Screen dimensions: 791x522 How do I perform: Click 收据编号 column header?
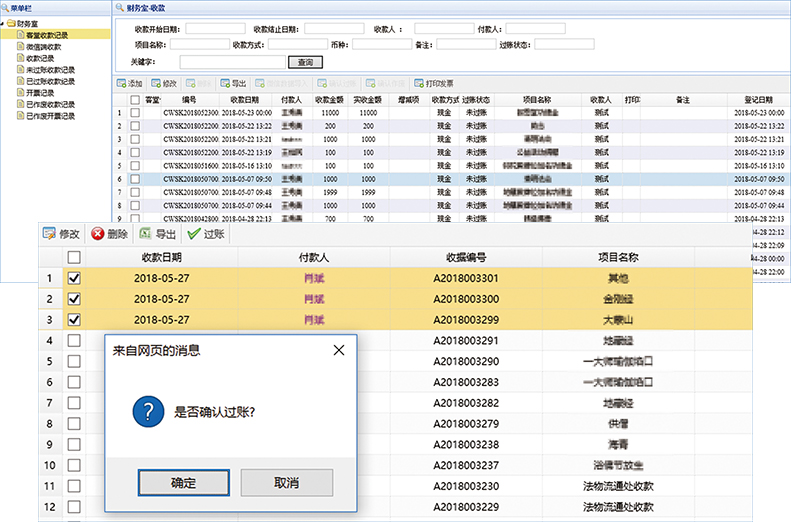(466, 257)
